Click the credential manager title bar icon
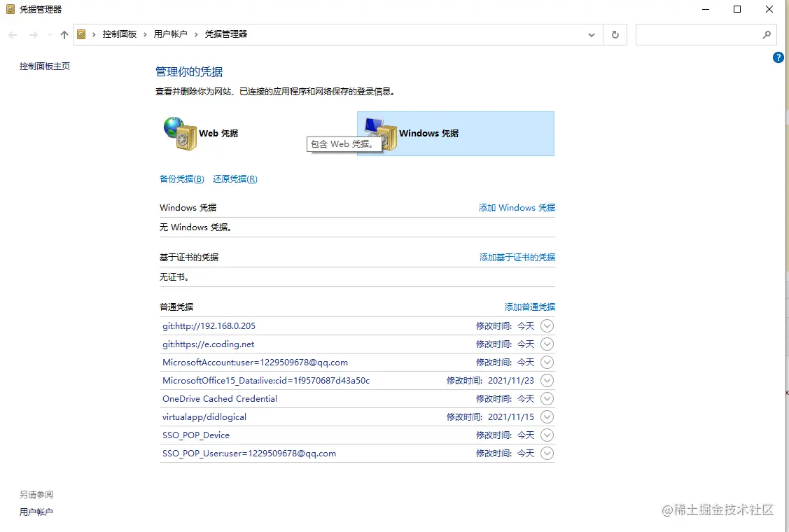The height and width of the screenshot is (532, 789). tap(11, 9)
